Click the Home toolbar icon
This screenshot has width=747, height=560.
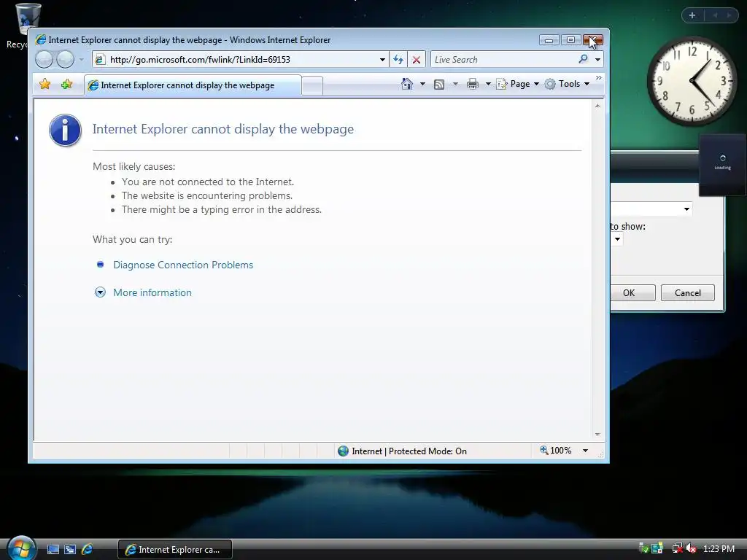point(407,84)
